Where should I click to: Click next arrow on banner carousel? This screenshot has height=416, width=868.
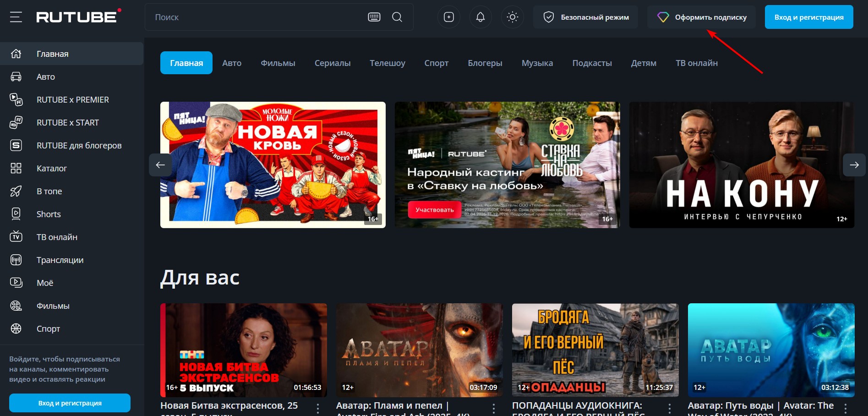pos(854,165)
